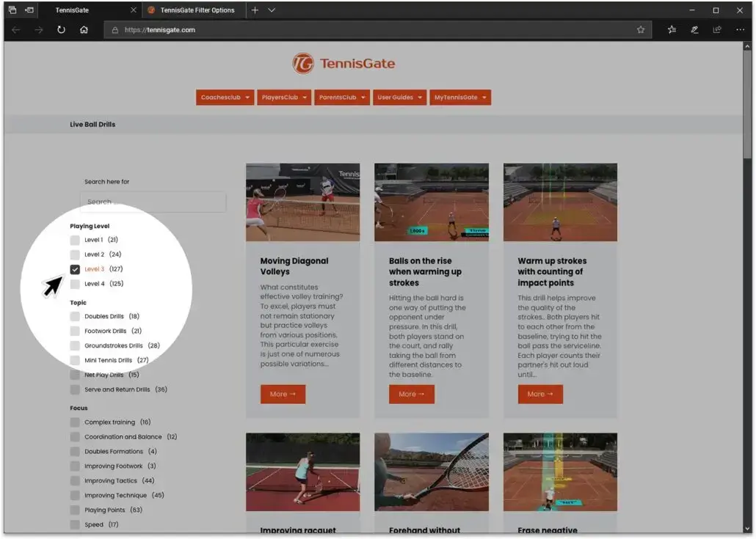Screen dimensions: 756x539
Task: Click the browser refresh icon
Action: click(x=61, y=30)
